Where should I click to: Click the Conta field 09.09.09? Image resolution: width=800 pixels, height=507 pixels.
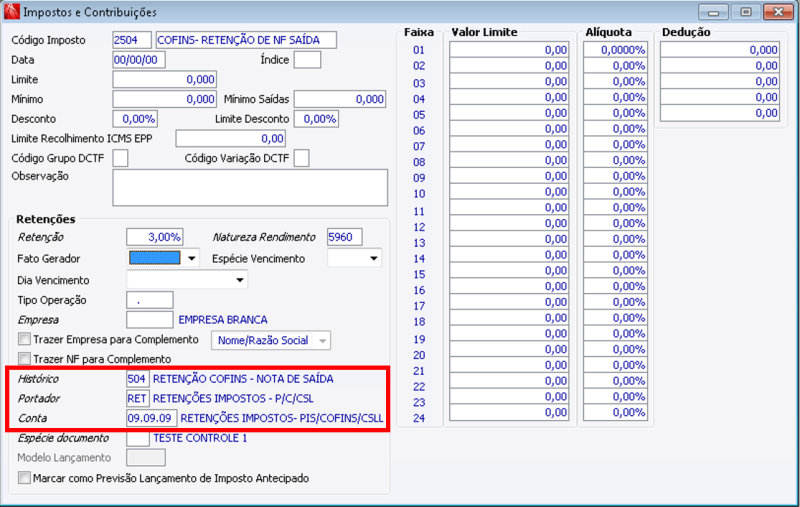152,418
